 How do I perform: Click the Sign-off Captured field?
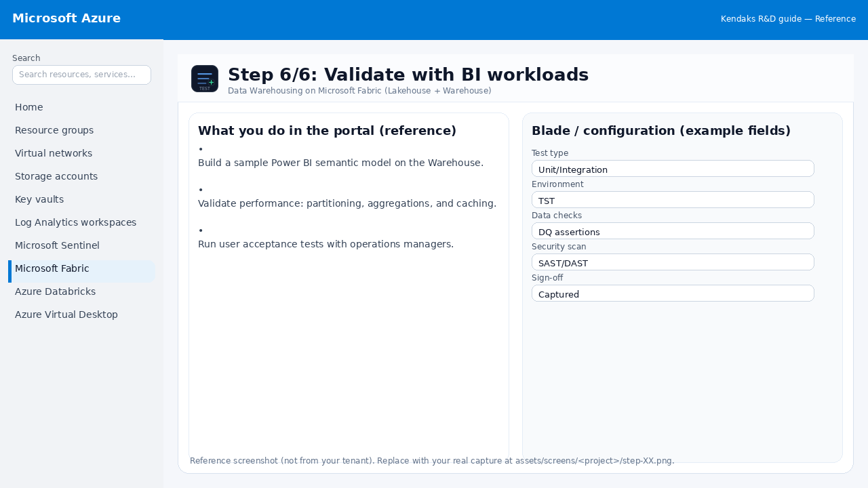point(673,293)
